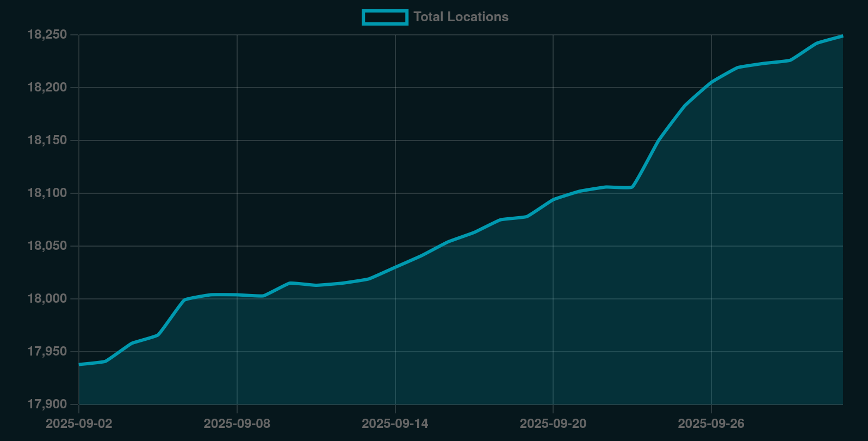Click the 2025-09-20 x-axis date label
The height and width of the screenshot is (441, 868).
553,424
